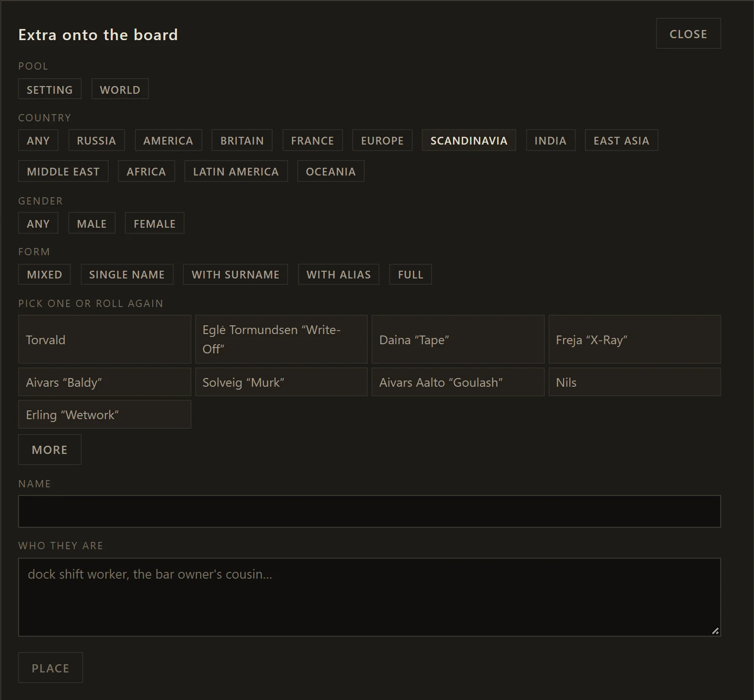Select LATIN AMERICA as country
754x700 pixels.
[236, 171]
